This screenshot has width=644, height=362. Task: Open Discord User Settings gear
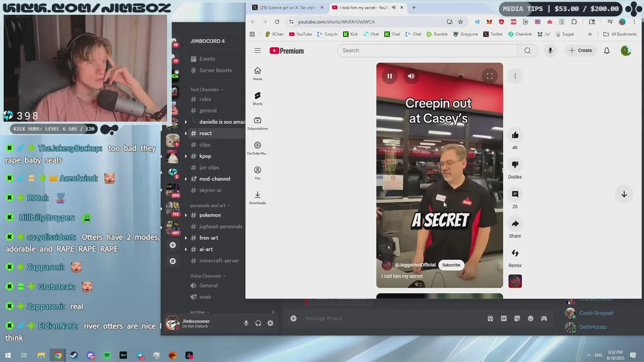[270, 323]
